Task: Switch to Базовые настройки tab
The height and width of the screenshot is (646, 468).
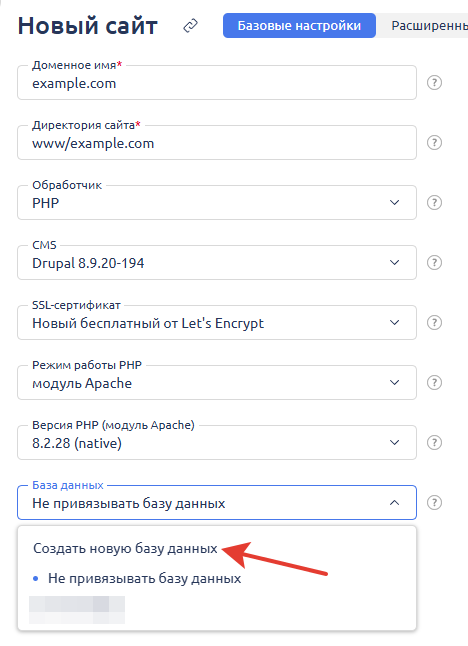Action: (299, 26)
